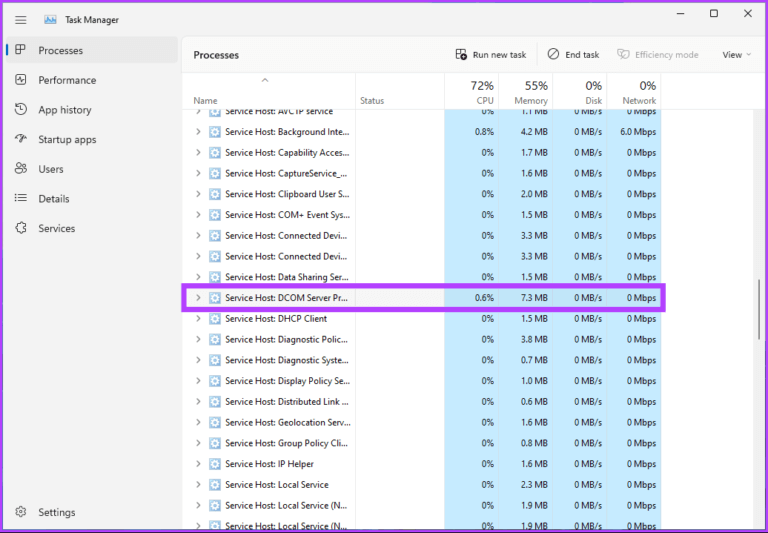Click the Task Manager app icon in title bar
Image resolution: width=768 pixels, height=533 pixels.
click(x=50, y=20)
